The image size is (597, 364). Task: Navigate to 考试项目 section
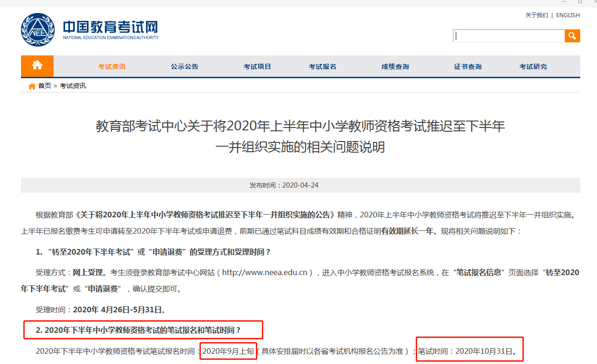click(x=257, y=67)
